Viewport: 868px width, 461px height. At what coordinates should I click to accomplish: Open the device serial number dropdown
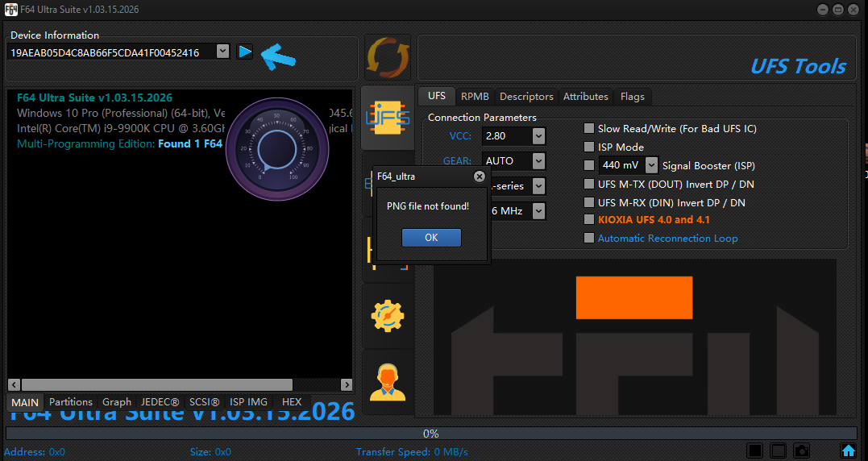(x=222, y=52)
